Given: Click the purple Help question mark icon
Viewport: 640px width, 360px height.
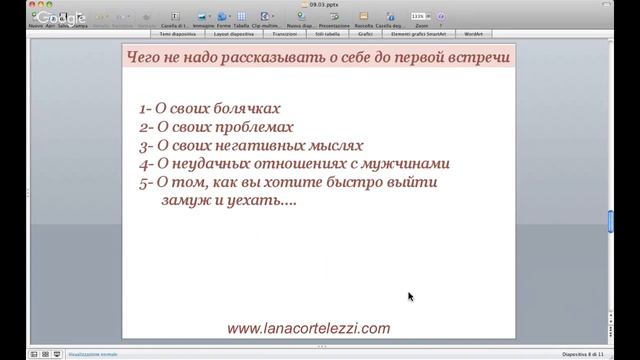Looking at the screenshot, I should point(441,16).
